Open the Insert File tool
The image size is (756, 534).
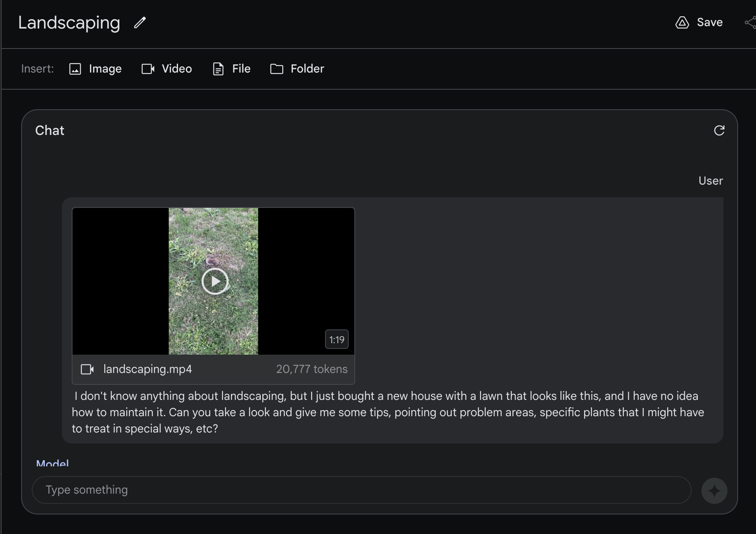click(231, 68)
